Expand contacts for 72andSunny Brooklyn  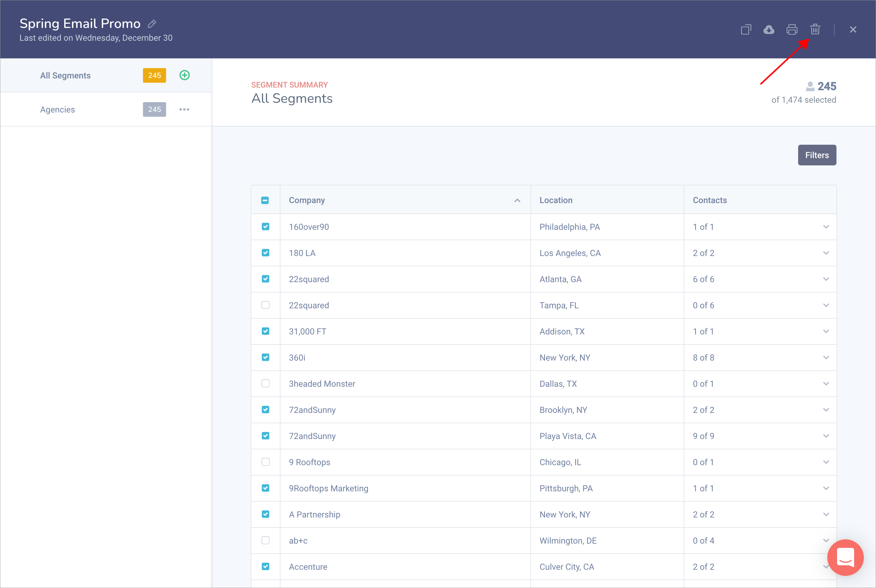click(826, 410)
